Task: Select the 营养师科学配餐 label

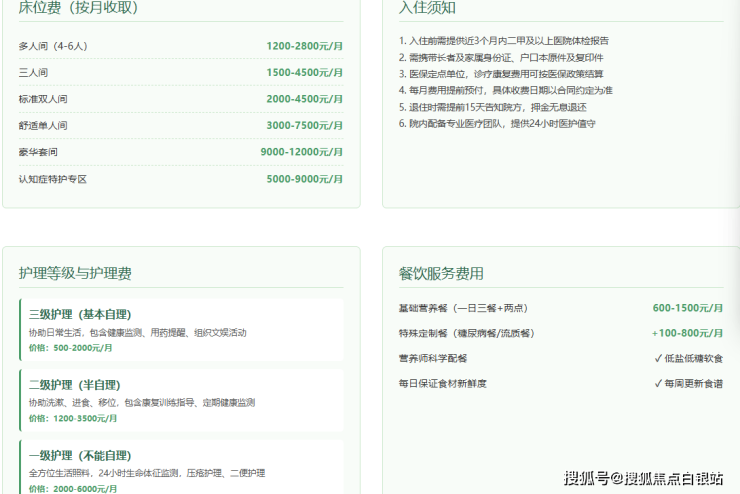Action: pos(433,359)
